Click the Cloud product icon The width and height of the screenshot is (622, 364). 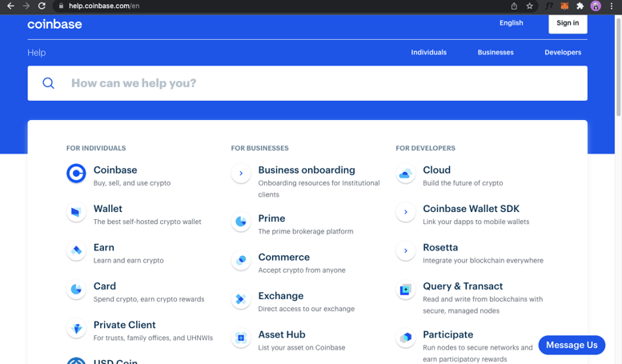click(405, 174)
